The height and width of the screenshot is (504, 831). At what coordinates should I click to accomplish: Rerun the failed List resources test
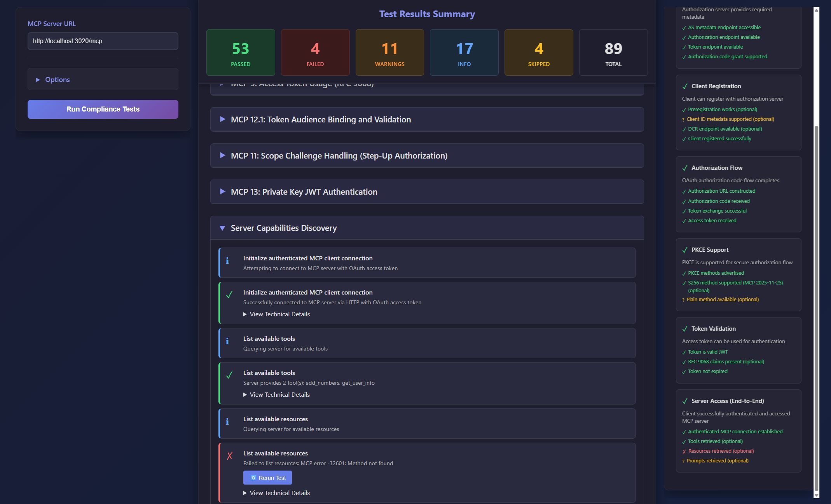[267, 478]
